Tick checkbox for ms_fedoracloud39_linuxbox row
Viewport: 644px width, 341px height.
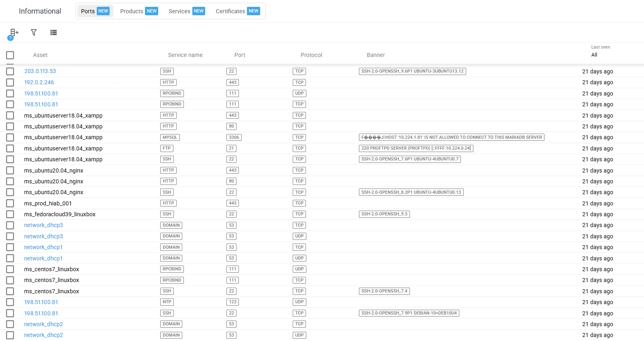pyautogui.click(x=10, y=214)
